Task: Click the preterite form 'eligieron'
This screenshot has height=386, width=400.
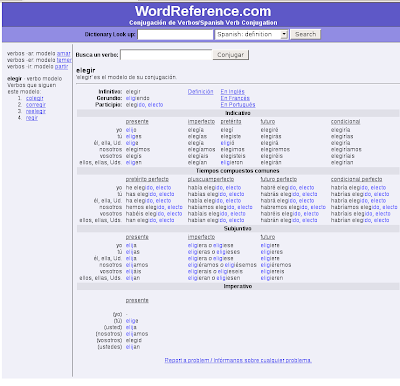Action: point(232,162)
